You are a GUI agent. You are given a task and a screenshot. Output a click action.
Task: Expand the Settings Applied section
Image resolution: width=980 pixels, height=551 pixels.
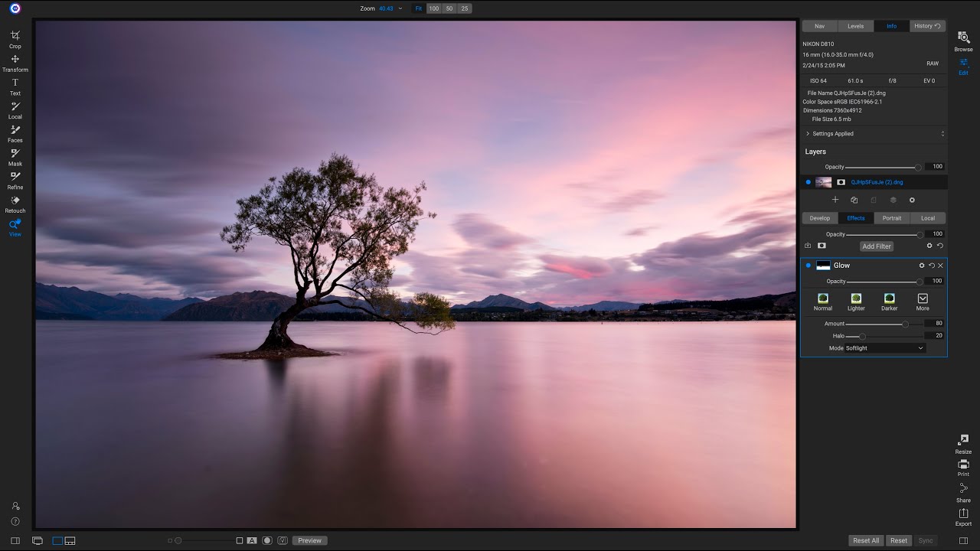click(x=808, y=133)
